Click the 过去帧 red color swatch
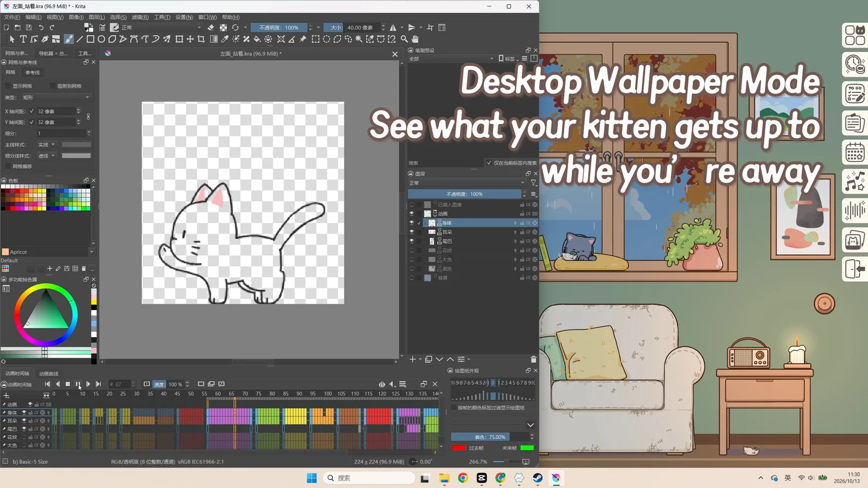The image size is (868, 488). click(459, 448)
